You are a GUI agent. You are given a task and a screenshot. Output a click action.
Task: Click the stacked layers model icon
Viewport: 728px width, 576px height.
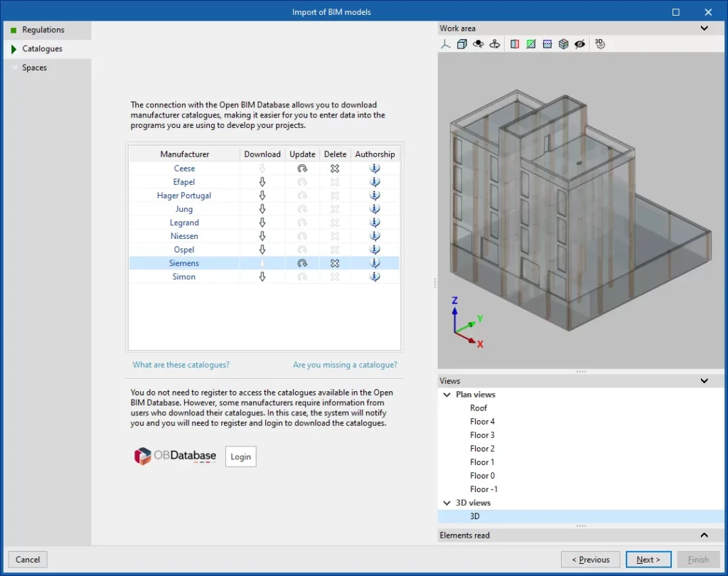564,44
